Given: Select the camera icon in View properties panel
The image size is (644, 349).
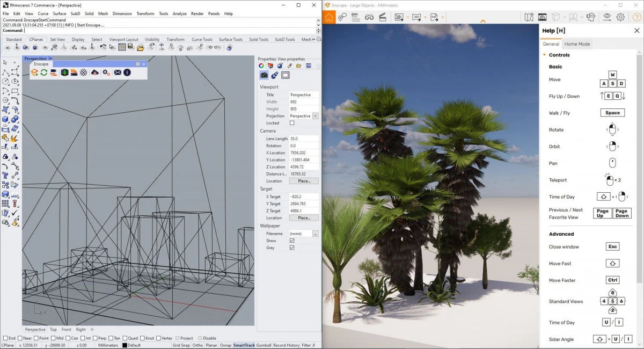Looking at the screenshot, I should tap(264, 75).
